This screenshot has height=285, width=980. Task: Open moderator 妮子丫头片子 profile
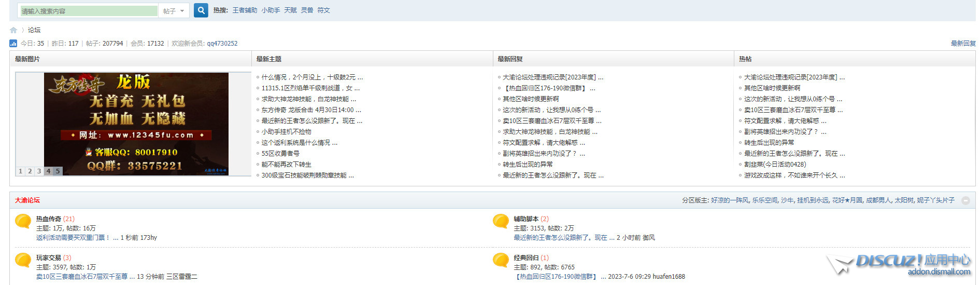[935, 200]
